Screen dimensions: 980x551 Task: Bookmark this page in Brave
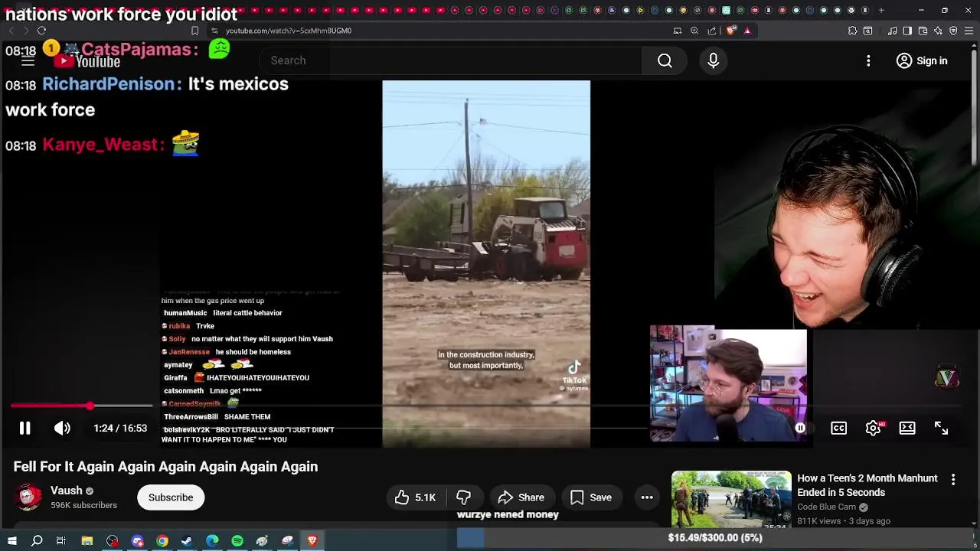coord(194,31)
